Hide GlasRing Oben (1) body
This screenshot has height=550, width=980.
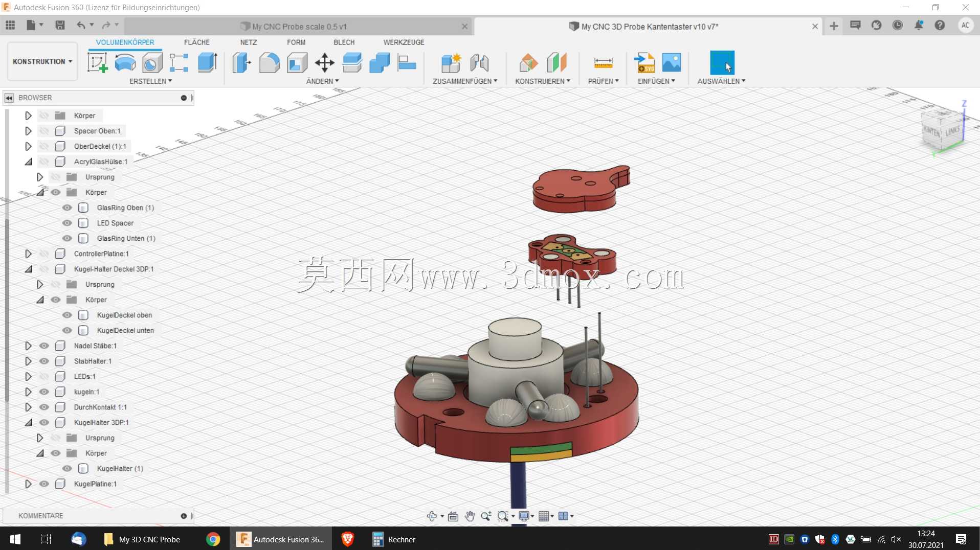click(x=67, y=208)
